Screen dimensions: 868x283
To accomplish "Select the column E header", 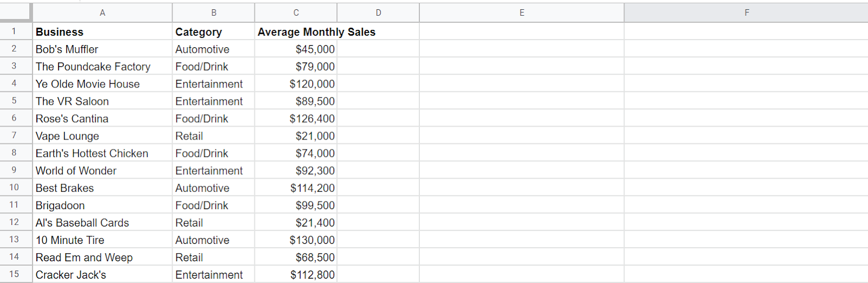I will click(521, 12).
